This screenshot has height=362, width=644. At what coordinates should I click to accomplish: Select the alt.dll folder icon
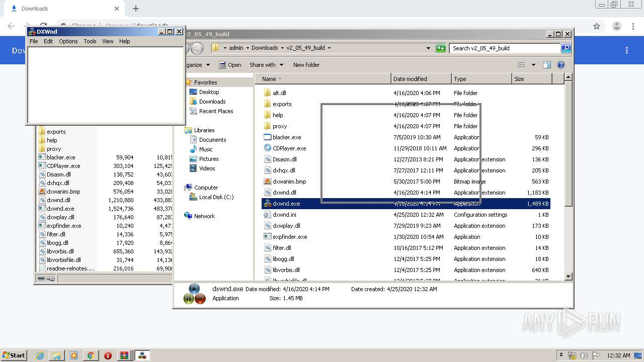coord(267,93)
